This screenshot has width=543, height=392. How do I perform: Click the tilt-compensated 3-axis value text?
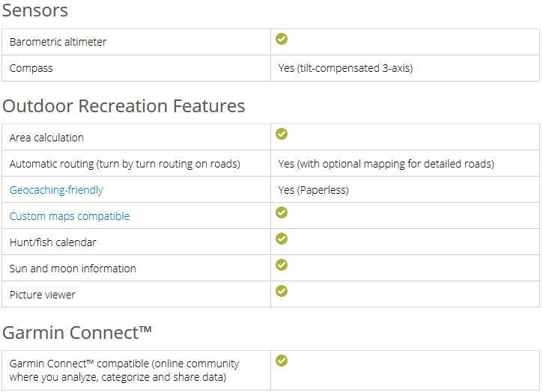click(345, 68)
